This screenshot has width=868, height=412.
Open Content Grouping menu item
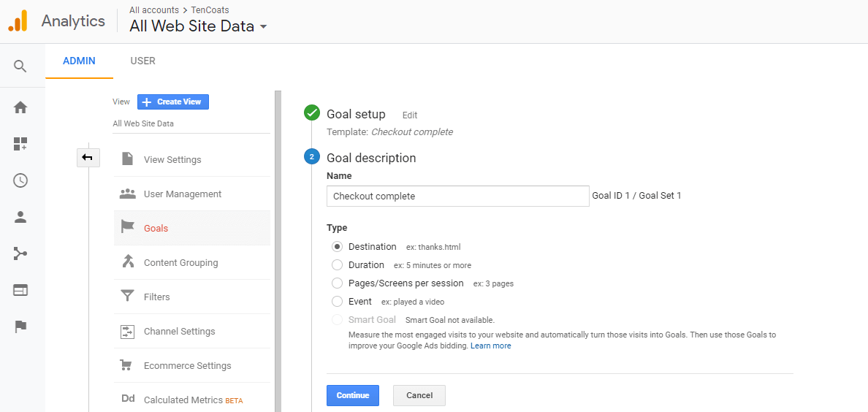coord(191,262)
